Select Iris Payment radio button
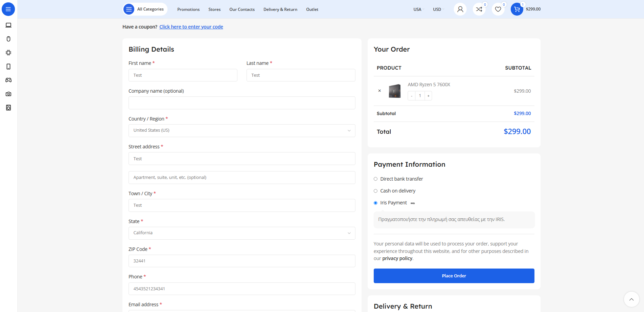This screenshot has width=644, height=312. point(375,203)
